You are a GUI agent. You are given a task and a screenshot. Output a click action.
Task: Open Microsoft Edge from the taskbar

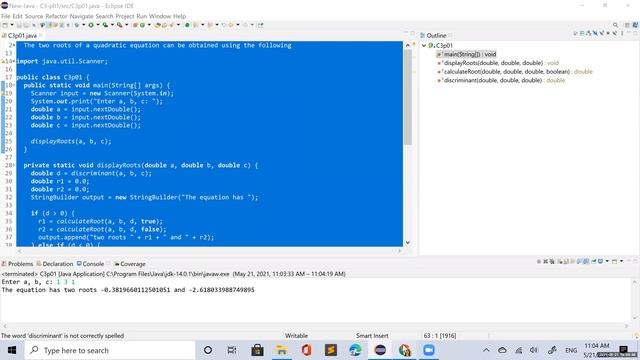point(355,350)
